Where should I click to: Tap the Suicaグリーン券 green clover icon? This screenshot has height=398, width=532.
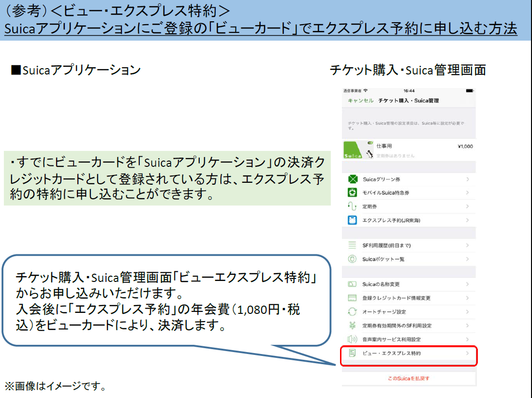coord(353,179)
